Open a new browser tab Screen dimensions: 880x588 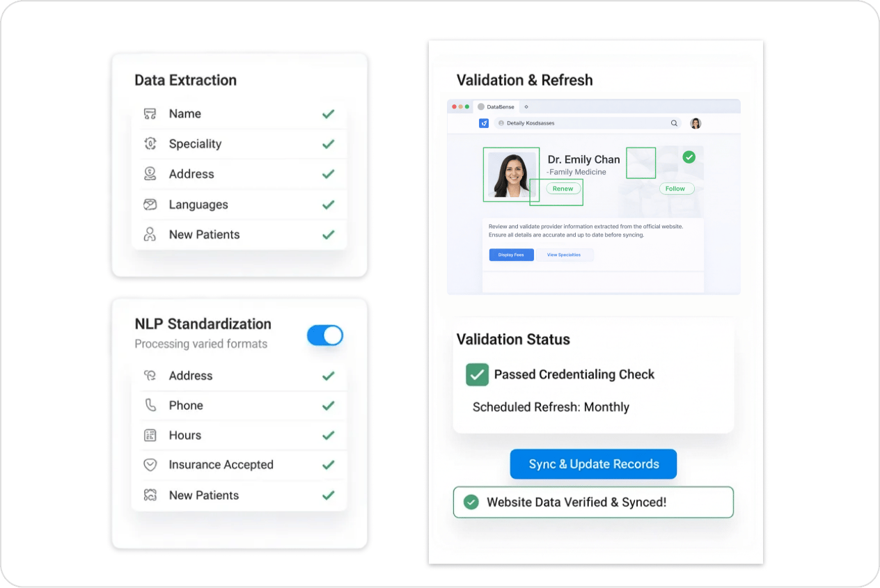526,106
